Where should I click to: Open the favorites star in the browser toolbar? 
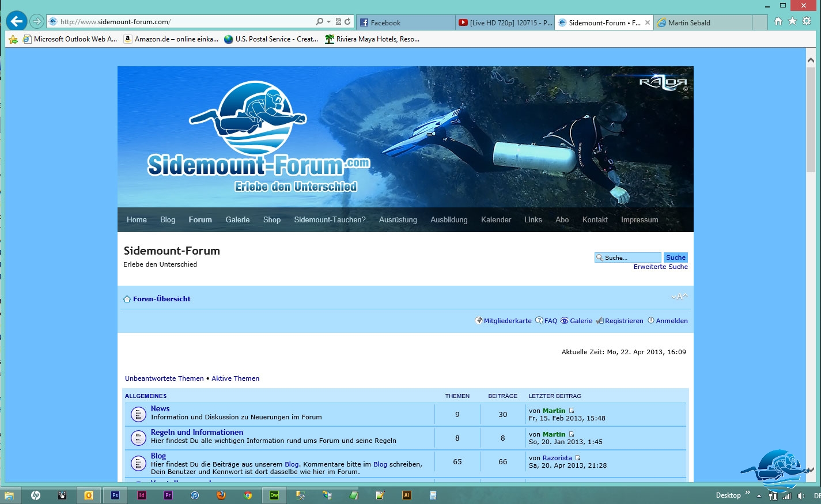(792, 21)
